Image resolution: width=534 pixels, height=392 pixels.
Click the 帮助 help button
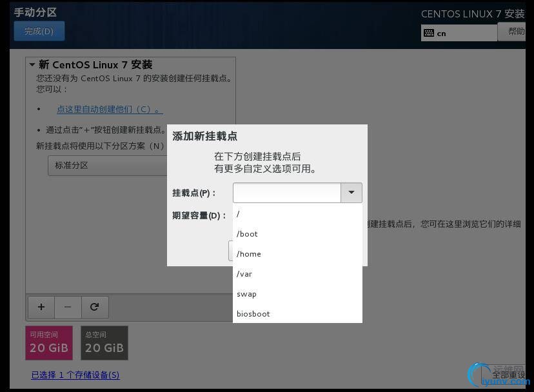point(512,32)
